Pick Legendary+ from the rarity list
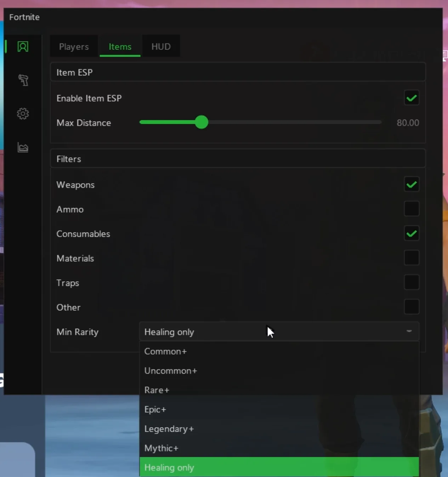448x477 pixels. pyautogui.click(x=279, y=429)
